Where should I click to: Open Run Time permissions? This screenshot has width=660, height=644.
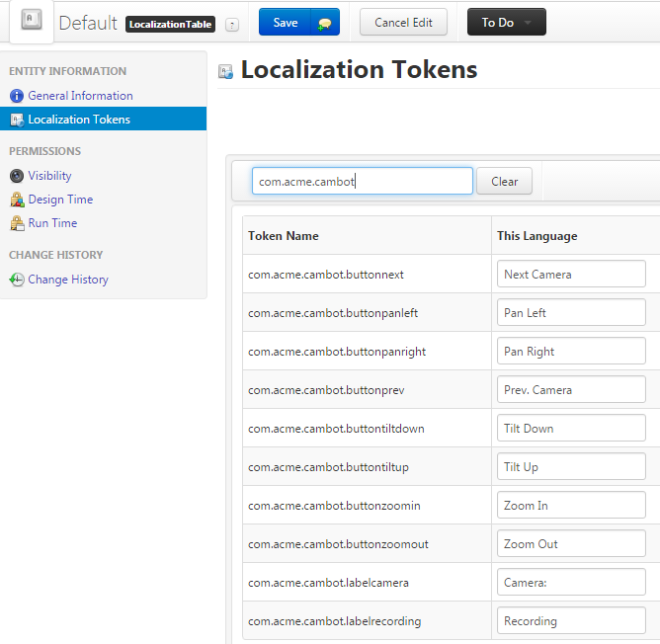52,223
